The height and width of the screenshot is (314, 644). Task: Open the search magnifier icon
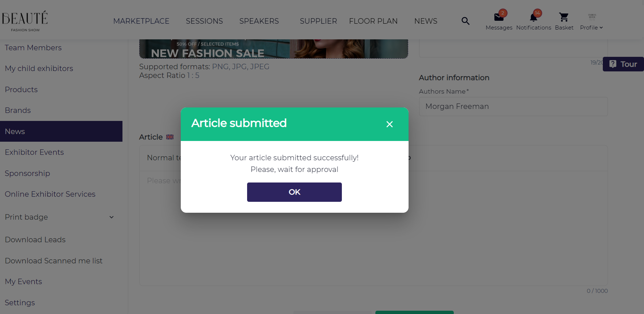465,21
